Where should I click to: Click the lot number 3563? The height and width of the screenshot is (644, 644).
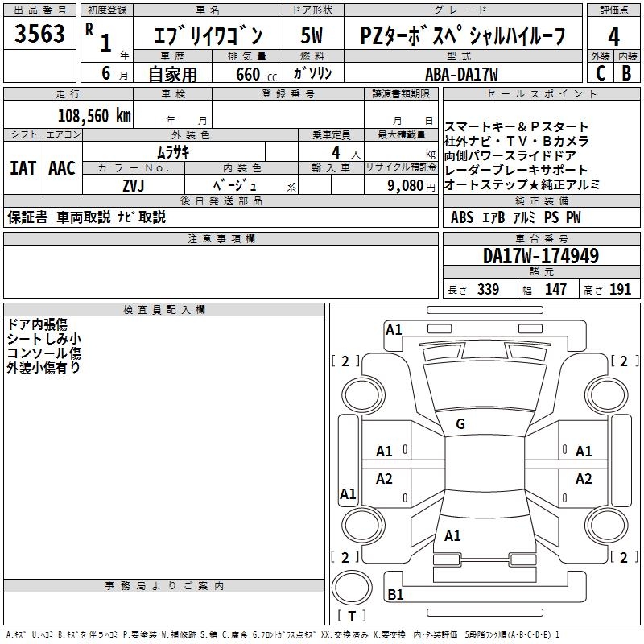coord(39,35)
